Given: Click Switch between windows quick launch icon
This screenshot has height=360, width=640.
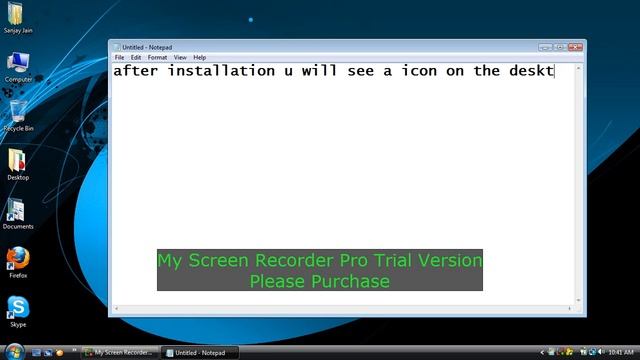Looking at the screenshot, I should click(48, 352).
